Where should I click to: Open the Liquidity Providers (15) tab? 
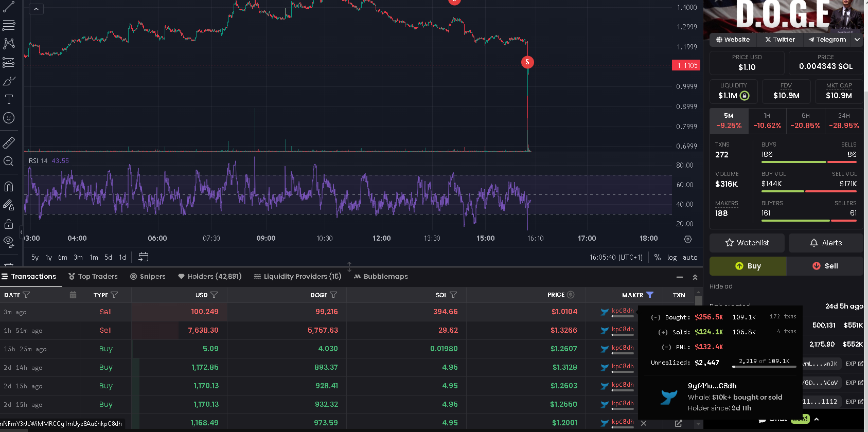297,276
